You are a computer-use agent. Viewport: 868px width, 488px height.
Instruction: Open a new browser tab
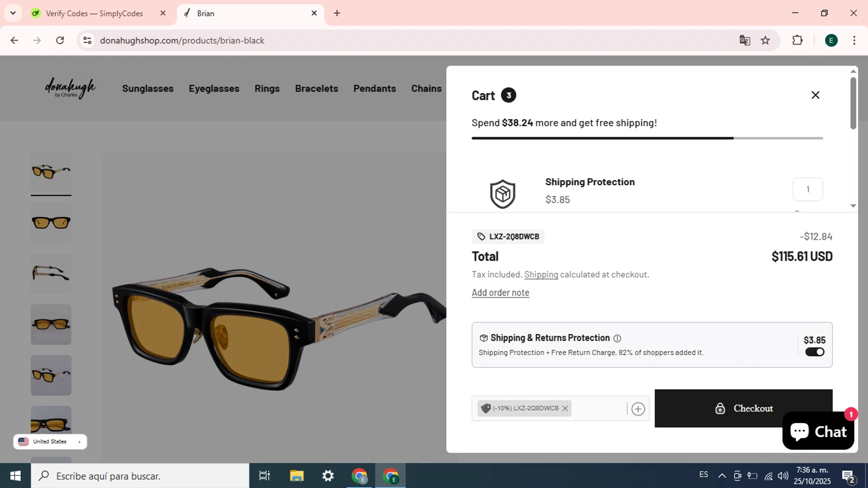click(x=337, y=13)
